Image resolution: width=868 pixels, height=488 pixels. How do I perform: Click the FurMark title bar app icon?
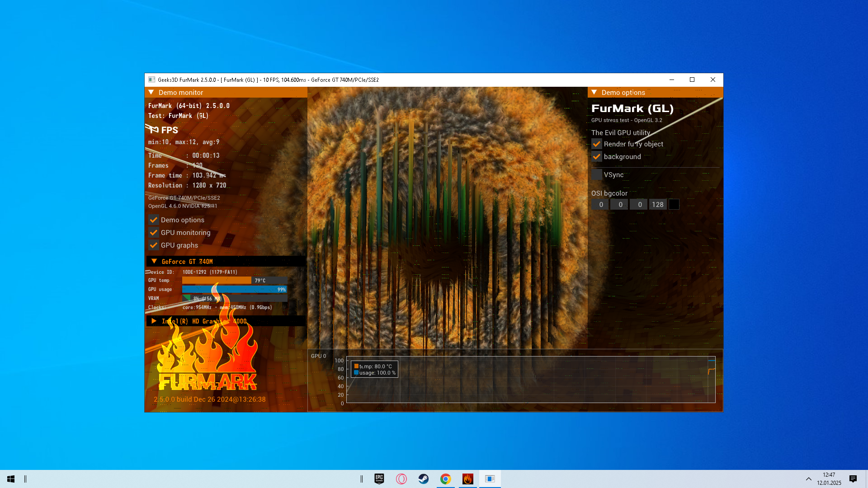(x=152, y=80)
